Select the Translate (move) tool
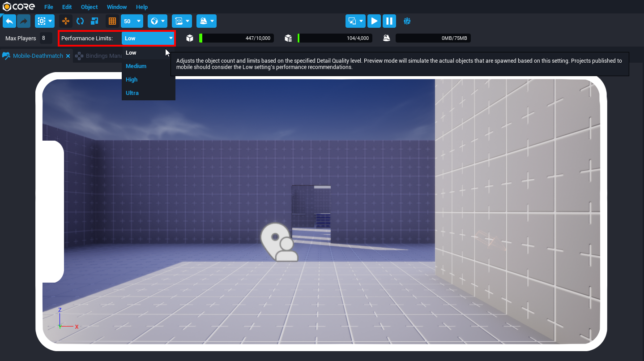Screen dimensions: 644x361 tap(66, 21)
